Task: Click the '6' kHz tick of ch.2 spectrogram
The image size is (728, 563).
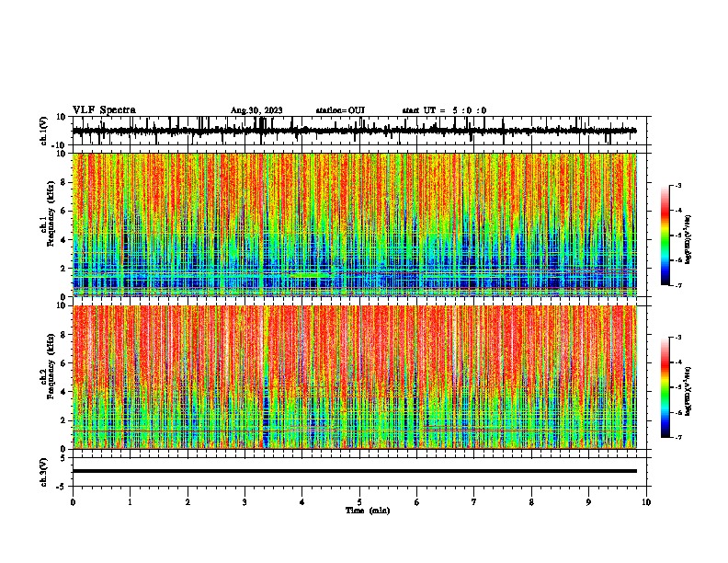Action: click(x=63, y=363)
